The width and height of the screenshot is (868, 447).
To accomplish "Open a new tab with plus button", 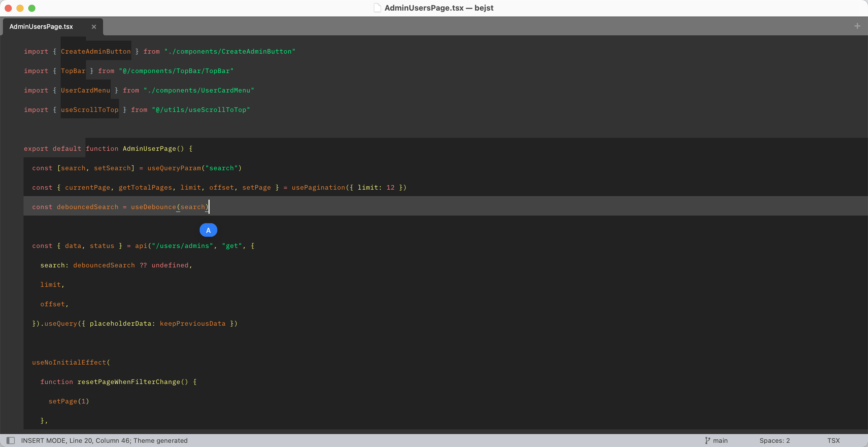I will [x=857, y=26].
